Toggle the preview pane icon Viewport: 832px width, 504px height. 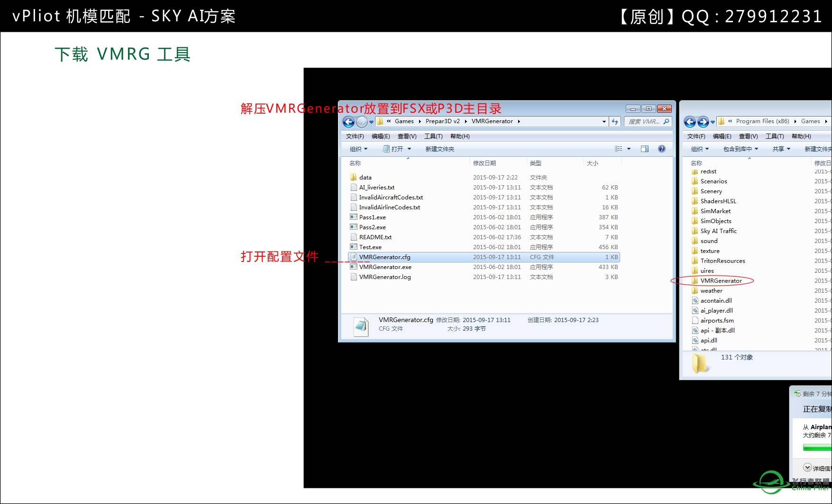pos(645,149)
